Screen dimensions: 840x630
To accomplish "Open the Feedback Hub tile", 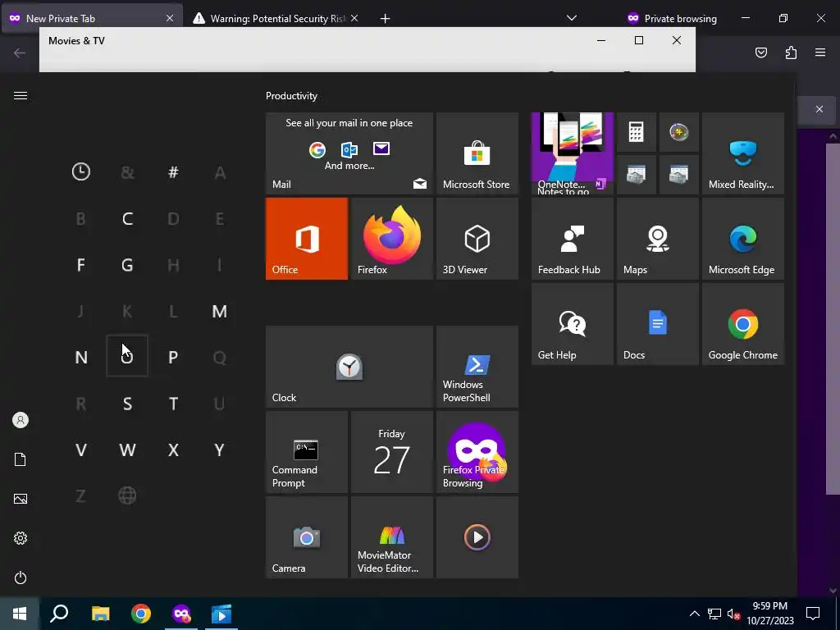I will pyautogui.click(x=572, y=239).
